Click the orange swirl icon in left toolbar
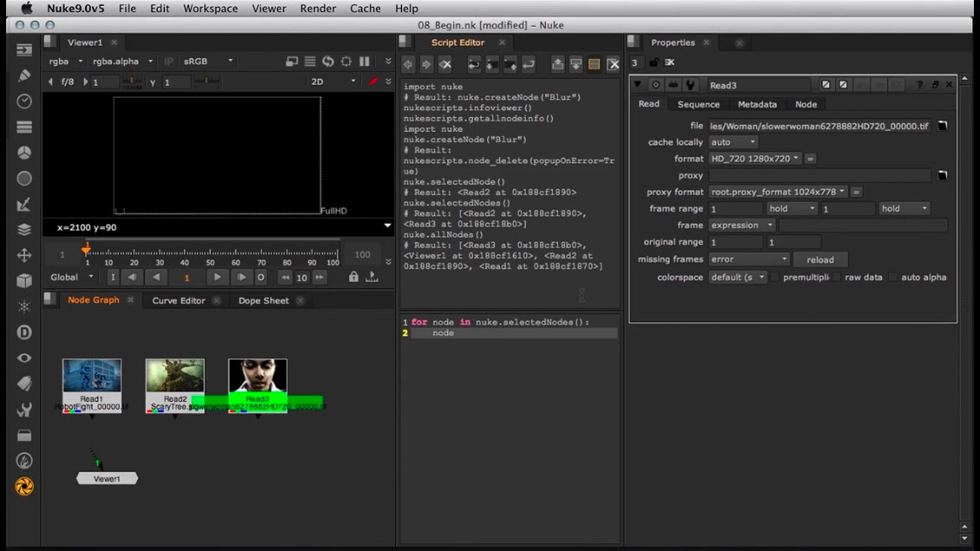This screenshot has height=551, width=980. point(24,487)
